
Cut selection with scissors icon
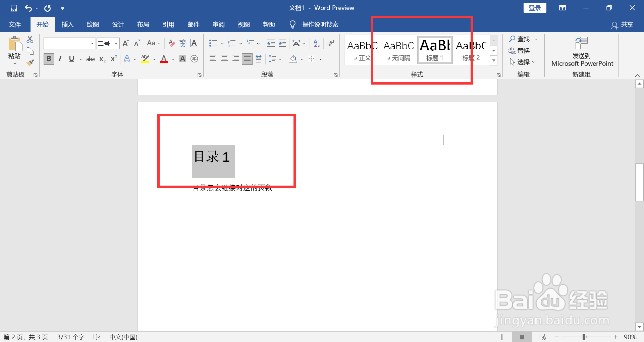(x=30, y=39)
